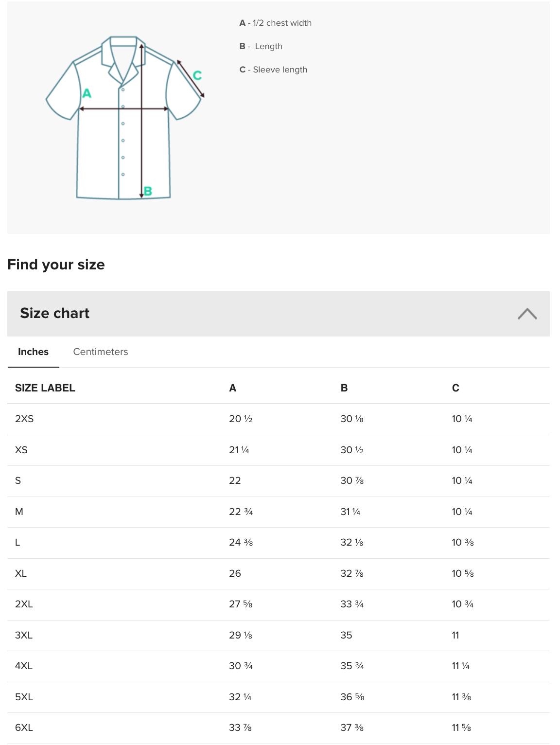The width and height of the screenshot is (560, 745).
Task: Select the 2XS size row
Action: pyautogui.click(x=279, y=419)
